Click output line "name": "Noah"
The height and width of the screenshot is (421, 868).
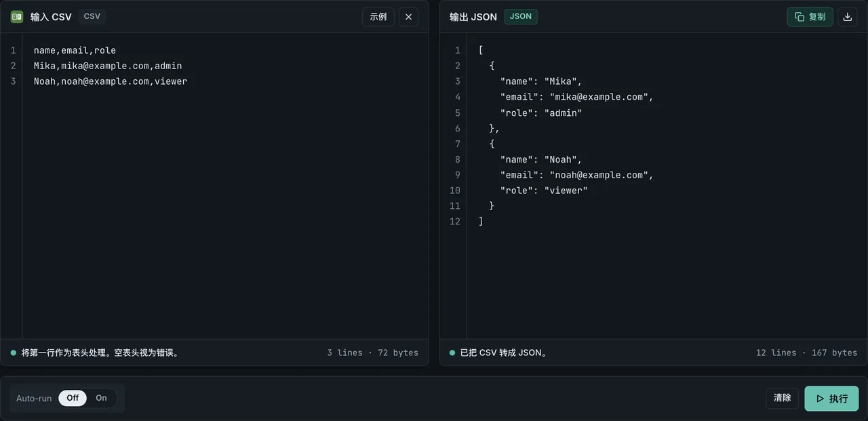[541, 159]
